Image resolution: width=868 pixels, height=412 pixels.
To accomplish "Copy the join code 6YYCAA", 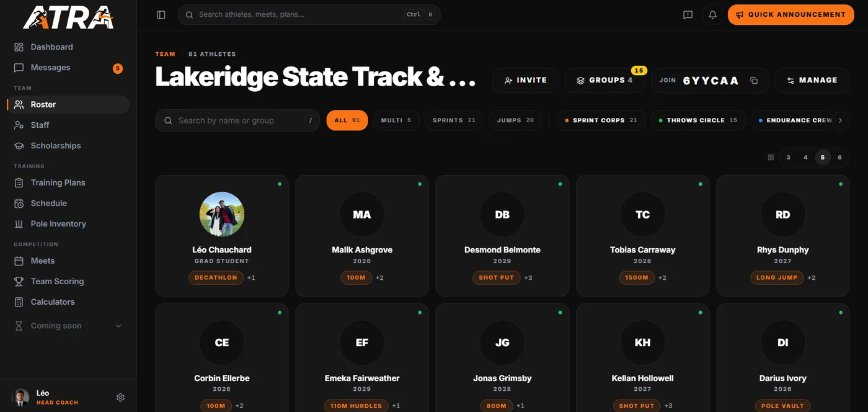I will [754, 81].
